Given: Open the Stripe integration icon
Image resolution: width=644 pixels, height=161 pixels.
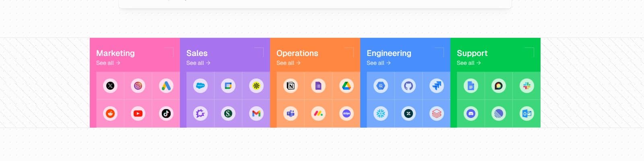Looking at the screenshot, I should pyautogui.click(x=347, y=114).
